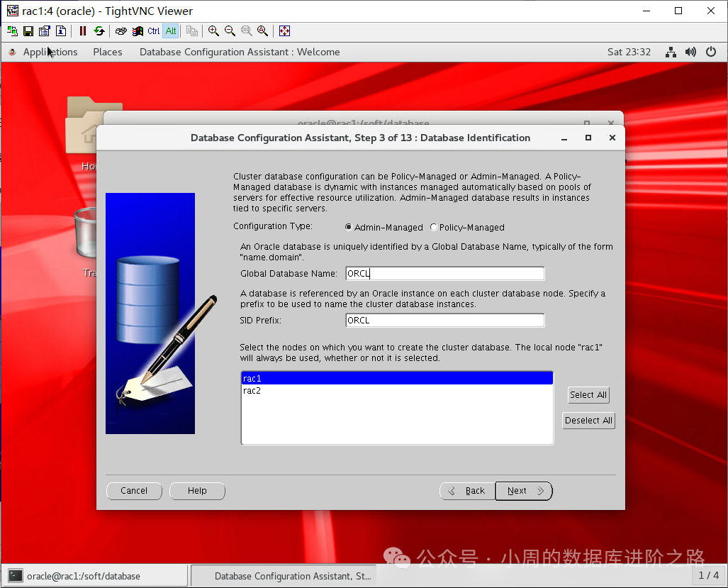Click the Deselect All button
This screenshot has height=588, width=728.
coord(588,421)
